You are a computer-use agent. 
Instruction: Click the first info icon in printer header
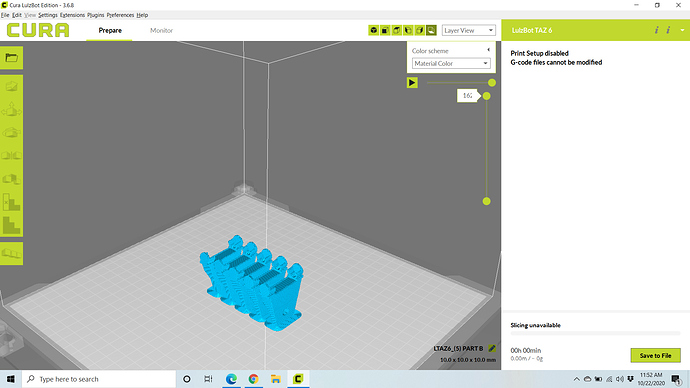tap(656, 30)
